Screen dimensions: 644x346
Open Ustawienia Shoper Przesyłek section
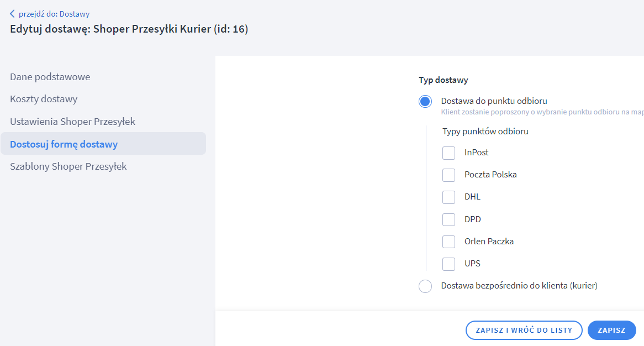click(72, 122)
